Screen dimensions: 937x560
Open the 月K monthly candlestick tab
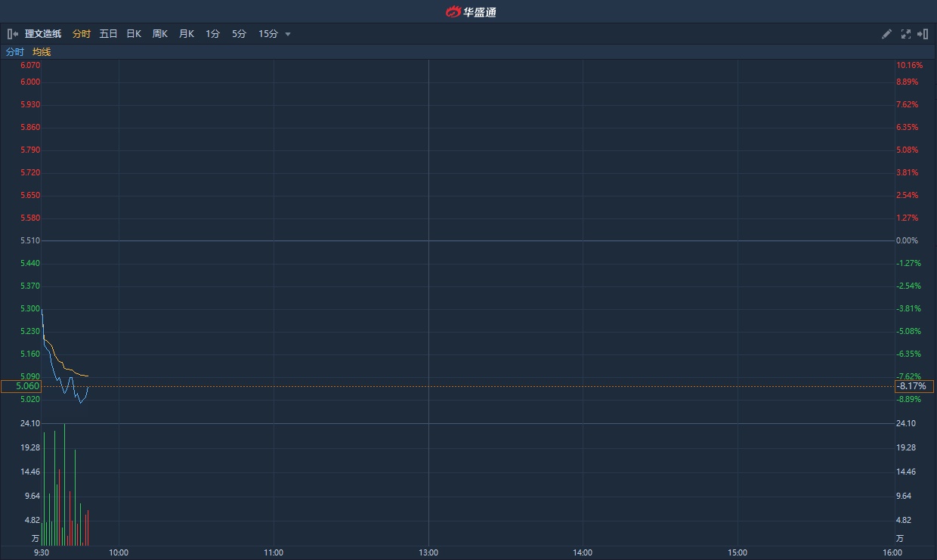187,34
